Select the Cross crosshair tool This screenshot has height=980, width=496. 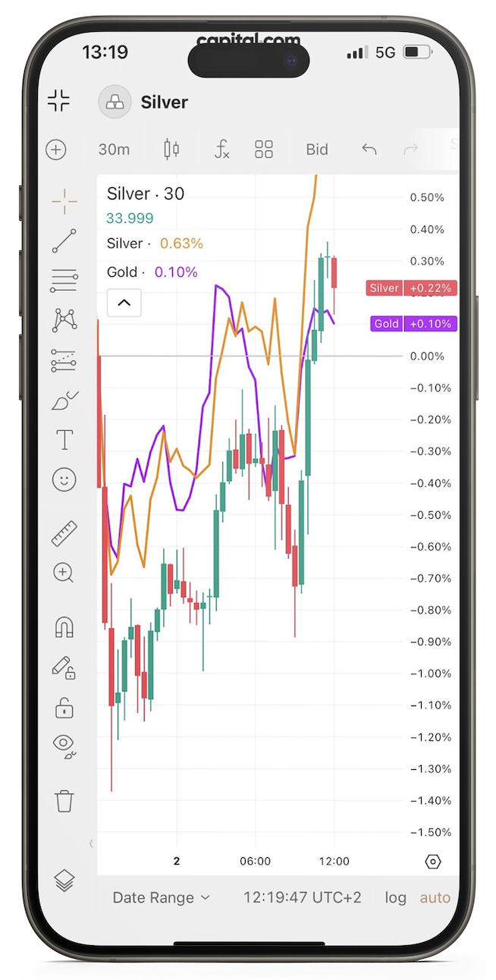coord(64,201)
